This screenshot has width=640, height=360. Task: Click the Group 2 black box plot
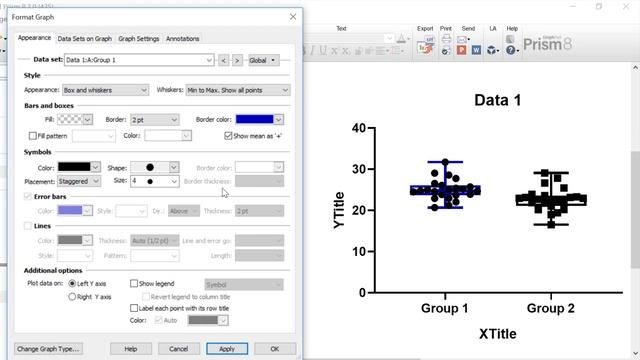[x=551, y=200]
